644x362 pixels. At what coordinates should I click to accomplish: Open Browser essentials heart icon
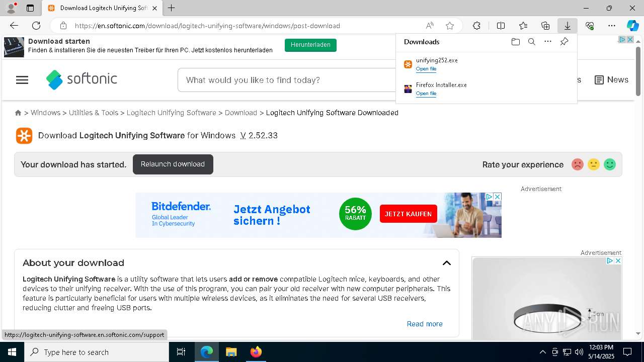point(590,26)
